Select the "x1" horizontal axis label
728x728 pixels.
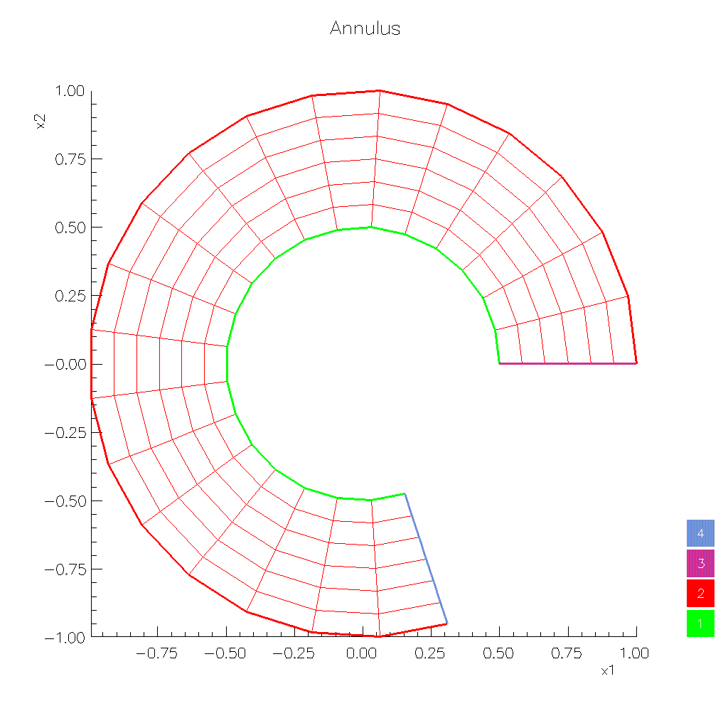click(x=608, y=670)
